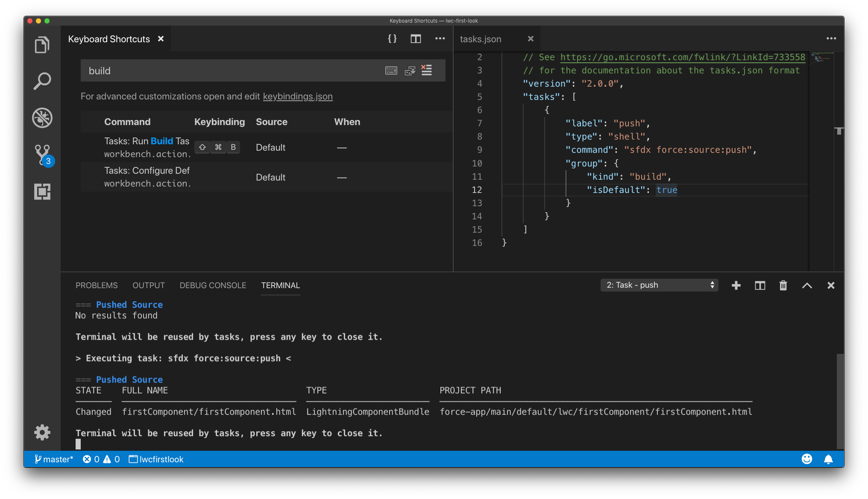The width and height of the screenshot is (868, 499).
Task: Open the feedback smiley in status bar
Action: coord(806,459)
